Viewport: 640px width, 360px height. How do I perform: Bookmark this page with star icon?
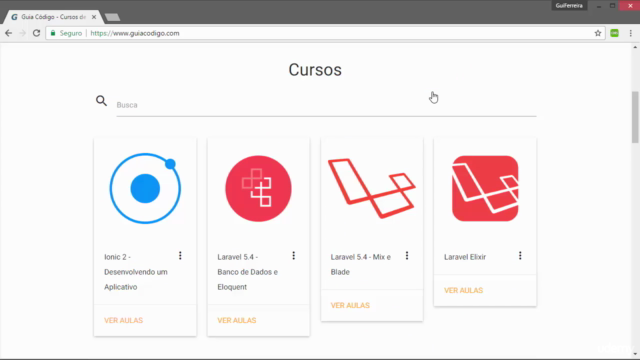point(598,33)
